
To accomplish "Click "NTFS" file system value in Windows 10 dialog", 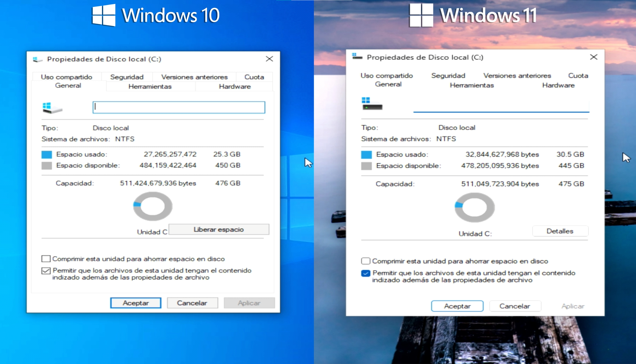I will (x=125, y=139).
